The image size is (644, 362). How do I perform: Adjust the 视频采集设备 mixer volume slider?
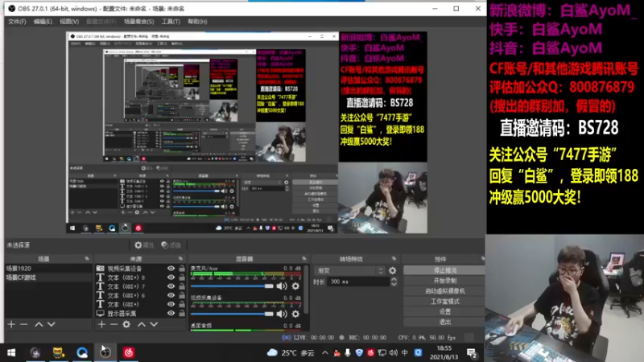(x=232, y=314)
